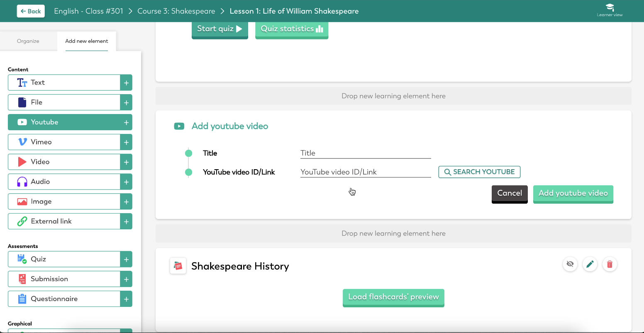644x333 pixels.
Task: Click the Youtube play icon in sidebar
Action: coord(22,122)
